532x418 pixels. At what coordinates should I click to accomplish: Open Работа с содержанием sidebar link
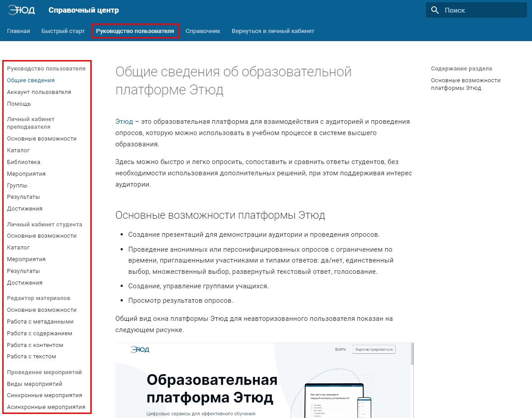click(x=39, y=333)
